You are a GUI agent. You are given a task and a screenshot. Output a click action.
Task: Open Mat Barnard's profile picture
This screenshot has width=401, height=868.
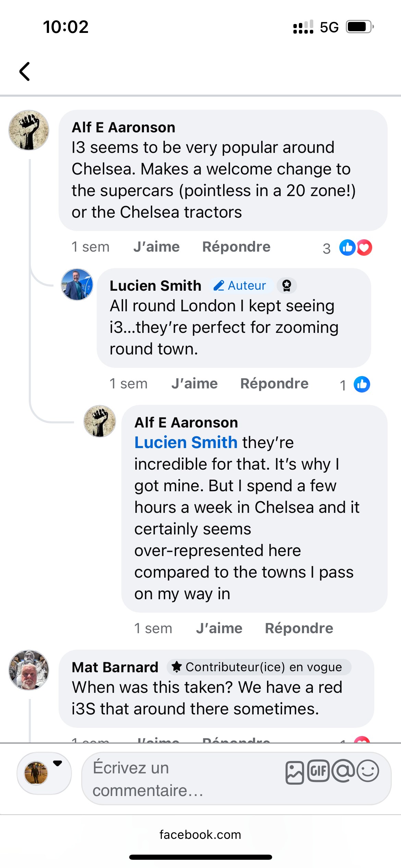click(29, 670)
